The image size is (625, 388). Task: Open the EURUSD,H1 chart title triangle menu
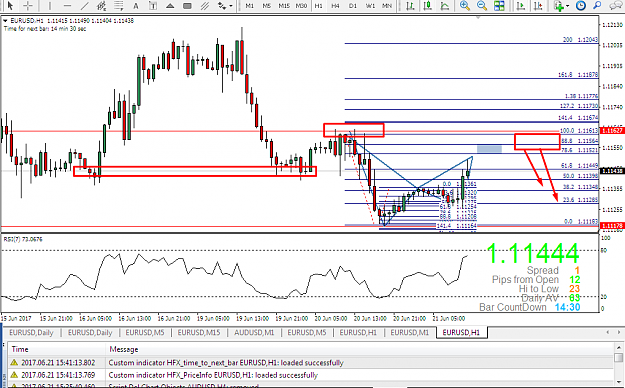(x=6, y=21)
